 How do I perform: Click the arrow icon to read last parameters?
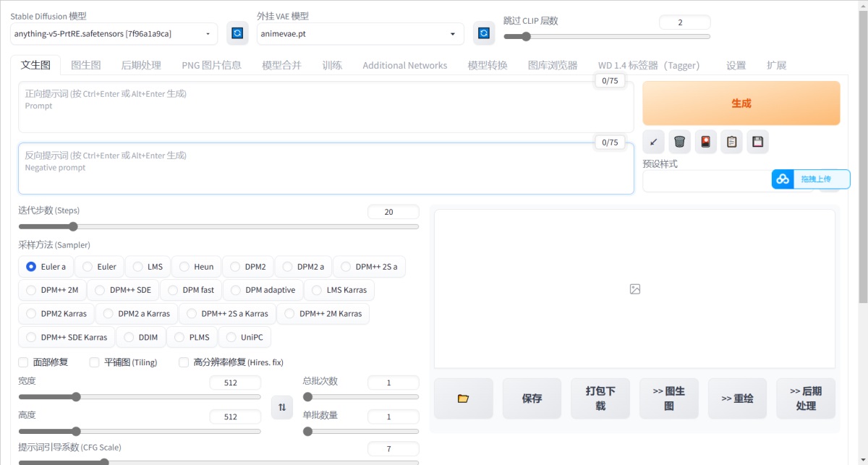[653, 142]
